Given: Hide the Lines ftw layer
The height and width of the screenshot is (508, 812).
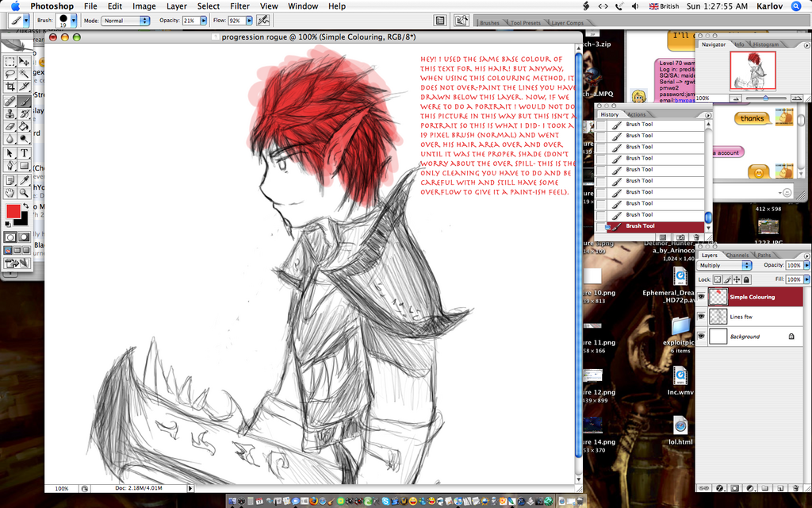Looking at the screenshot, I should click(701, 317).
